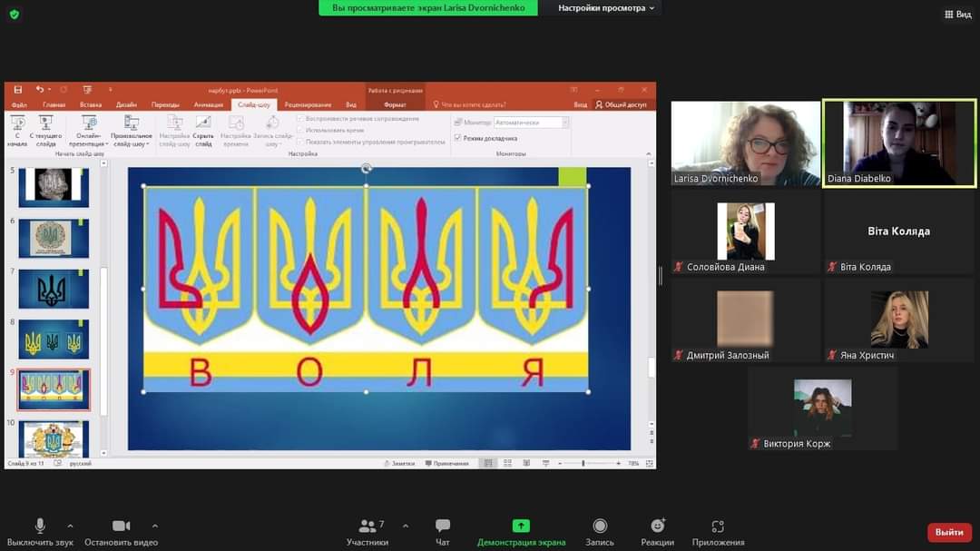Screen dimensions: 980x551
Task: Switch to the Вставка ribbon tab
Action: pyautogui.click(x=91, y=104)
